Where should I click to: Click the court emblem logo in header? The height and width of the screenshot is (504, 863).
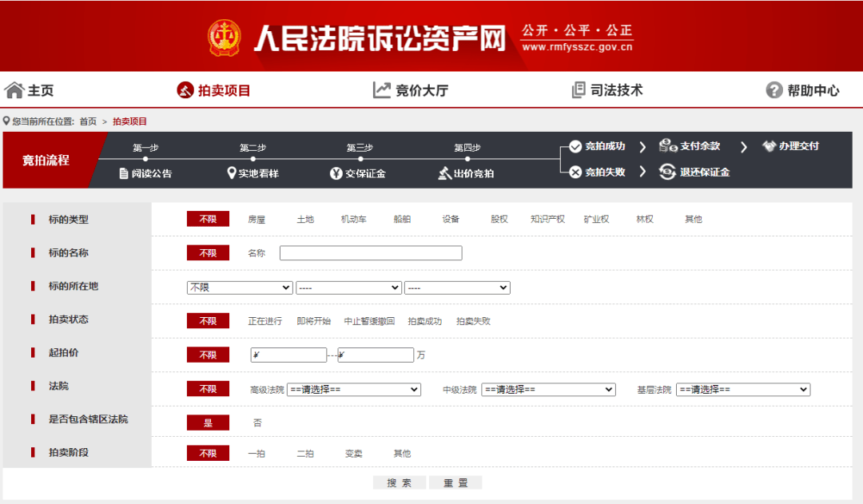click(x=224, y=38)
